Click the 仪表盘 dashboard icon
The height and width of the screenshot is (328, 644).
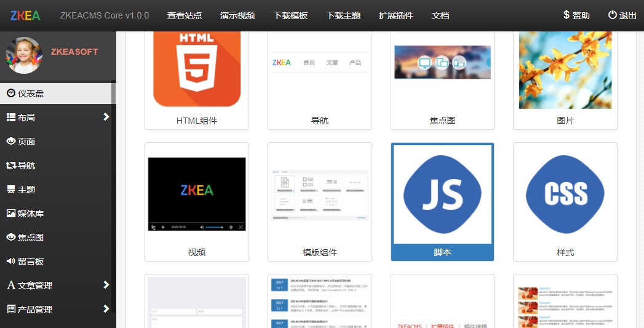pyautogui.click(x=11, y=93)
